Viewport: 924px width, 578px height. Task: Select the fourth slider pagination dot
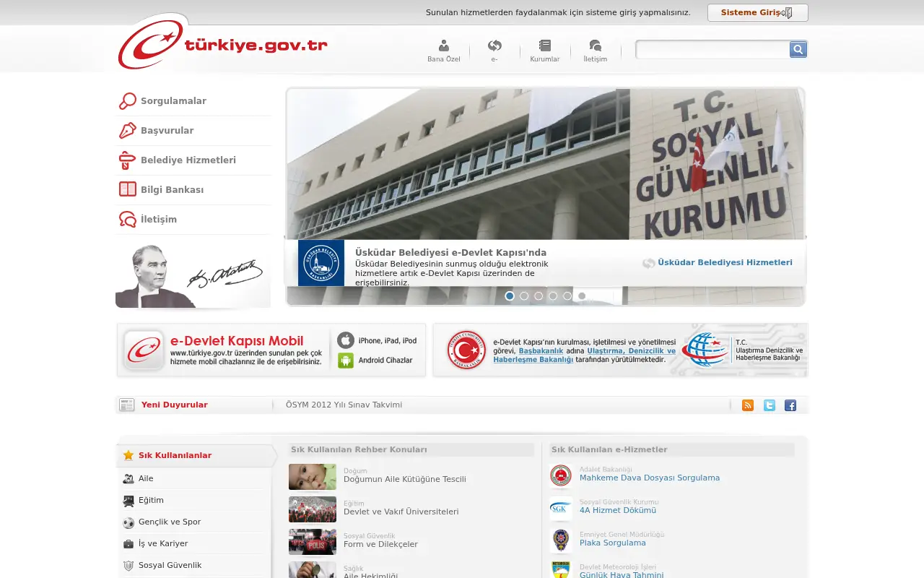(x=553, y=296)
